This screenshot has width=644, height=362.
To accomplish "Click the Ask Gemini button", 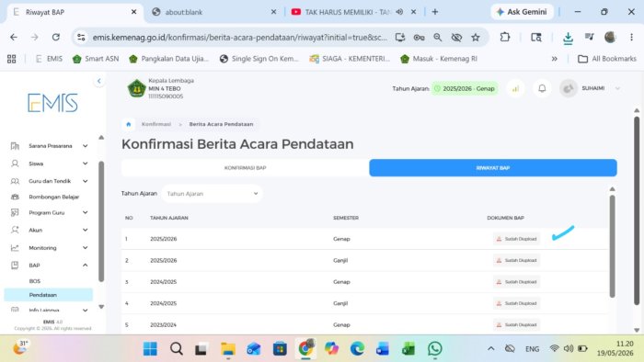I will click(522, 12).
